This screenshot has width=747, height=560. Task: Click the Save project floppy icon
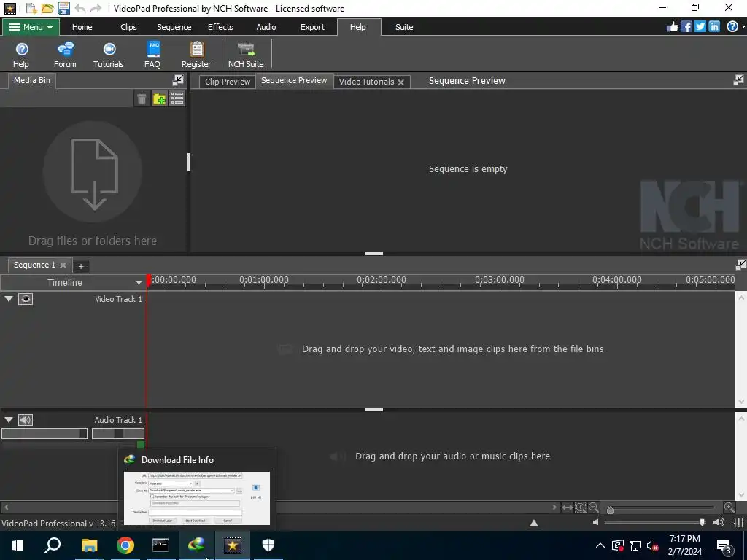coord(63,8)
